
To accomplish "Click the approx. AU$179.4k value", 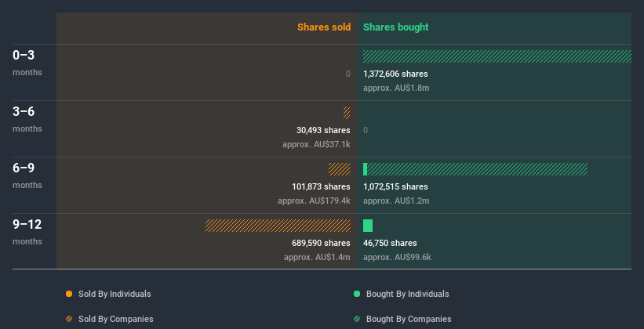I will (315, 201).
